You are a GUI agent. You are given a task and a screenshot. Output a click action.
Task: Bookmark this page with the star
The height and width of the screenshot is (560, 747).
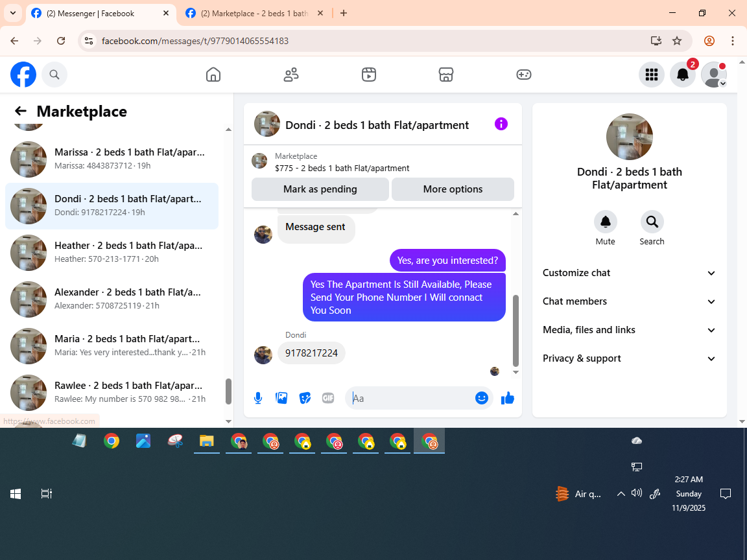677,41
